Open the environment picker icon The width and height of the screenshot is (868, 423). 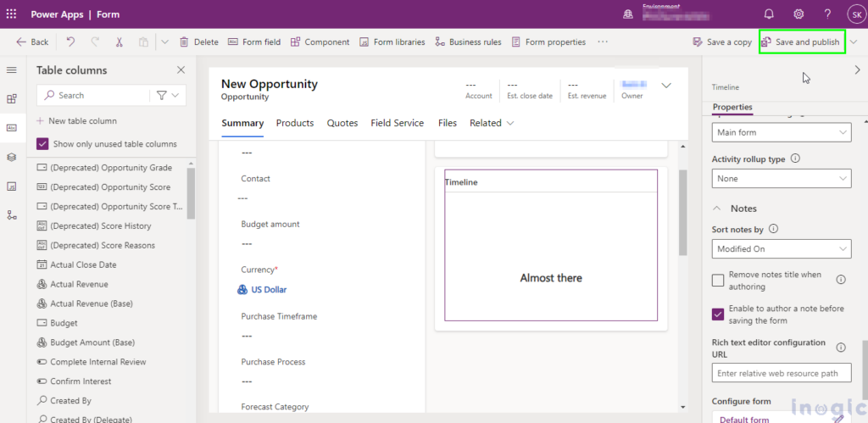click(x=628, y=14)
